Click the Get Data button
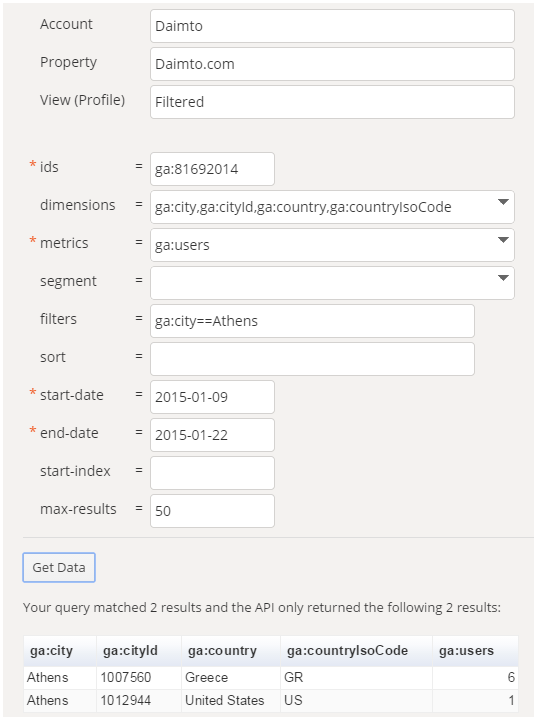 pyautogui.click(x=59, y=567)
